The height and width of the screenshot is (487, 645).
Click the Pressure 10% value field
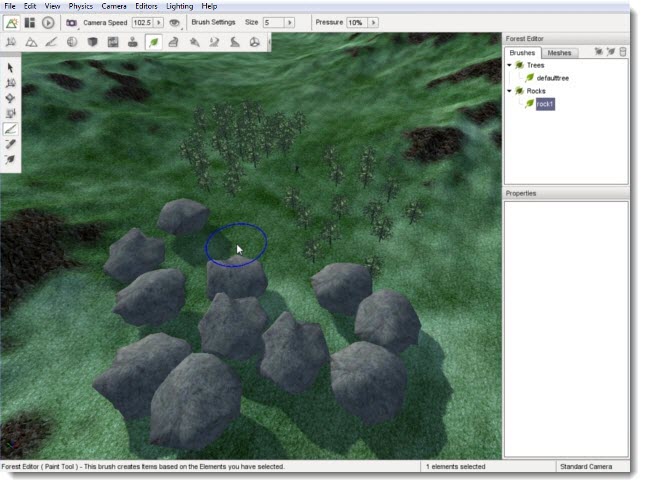tap(357, 23)
